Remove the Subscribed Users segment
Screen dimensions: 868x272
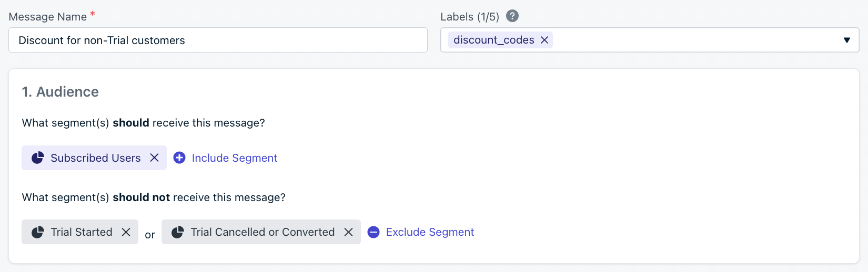pyautogui.click(x=154, y=158)
